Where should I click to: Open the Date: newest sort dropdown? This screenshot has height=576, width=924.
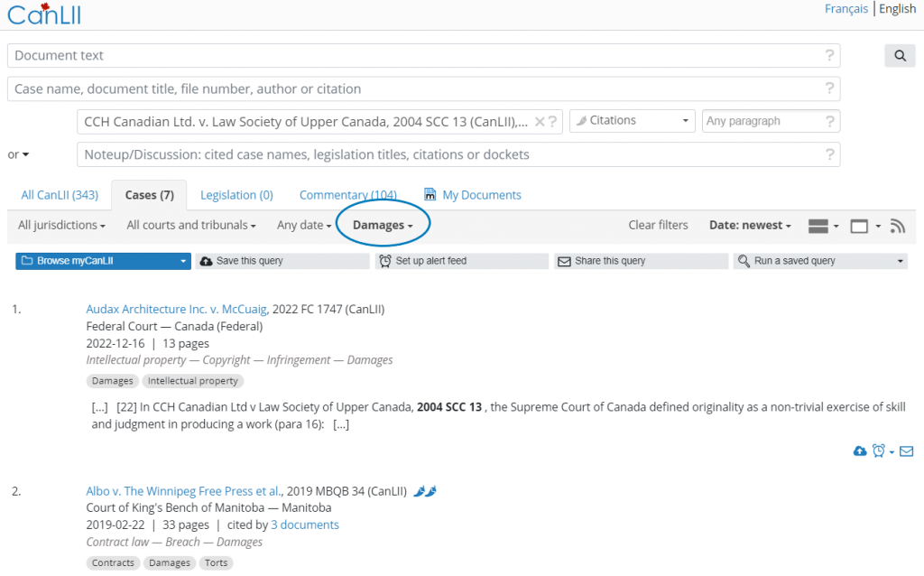click(x=750, y=226)
